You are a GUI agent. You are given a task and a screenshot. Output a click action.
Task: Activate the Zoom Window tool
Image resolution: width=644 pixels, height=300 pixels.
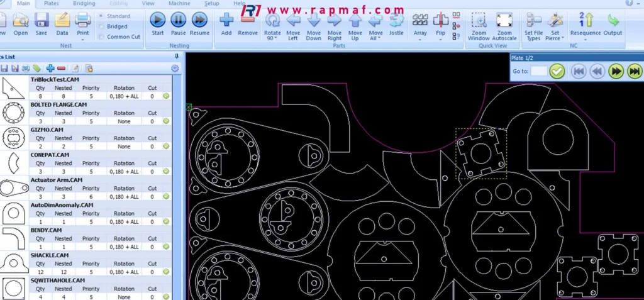click(x=479, y=26)
